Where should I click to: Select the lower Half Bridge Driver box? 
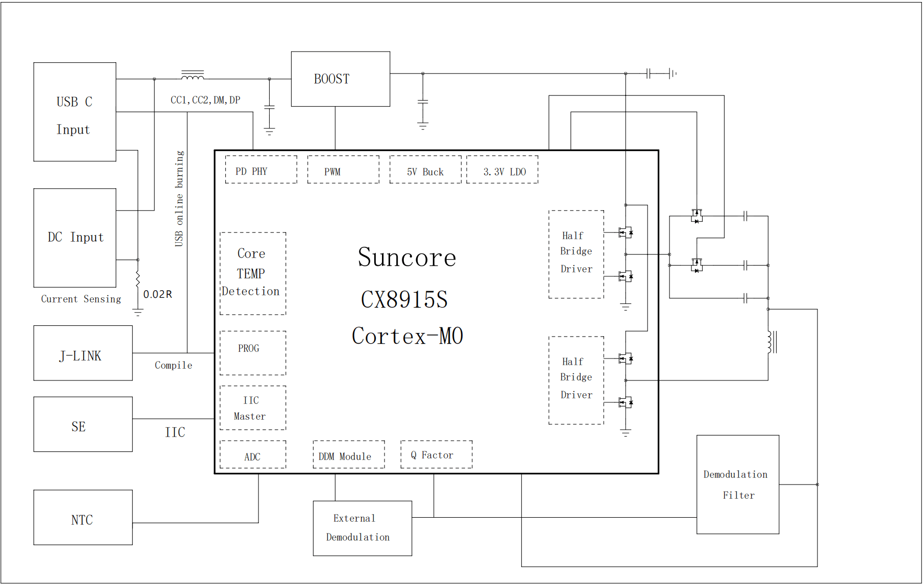(x=576, y=380)
